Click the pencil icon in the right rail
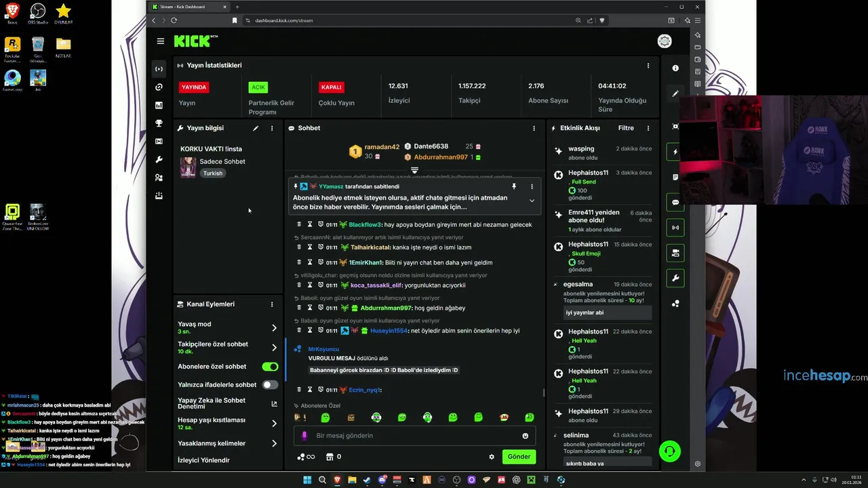Screen dimensions: 868x488 tap(675, 94)
